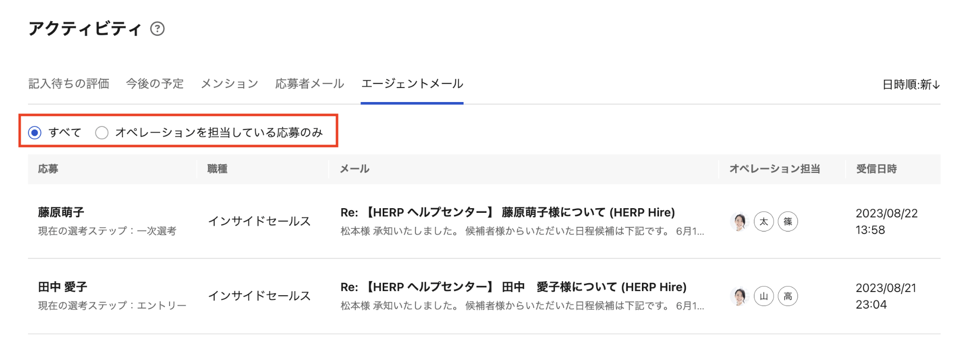980x348 pixels.
Task: Click the 山 operator avatar
Action: click(764, 296)
